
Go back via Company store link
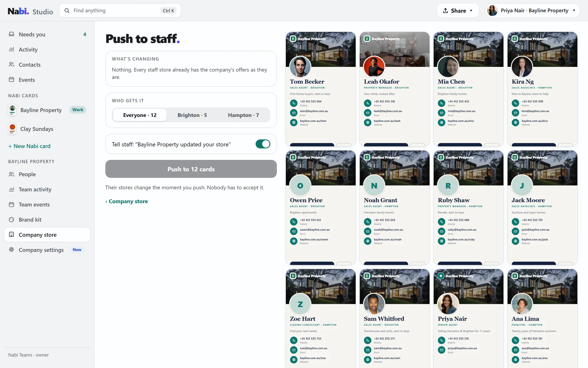coord(127,201)
